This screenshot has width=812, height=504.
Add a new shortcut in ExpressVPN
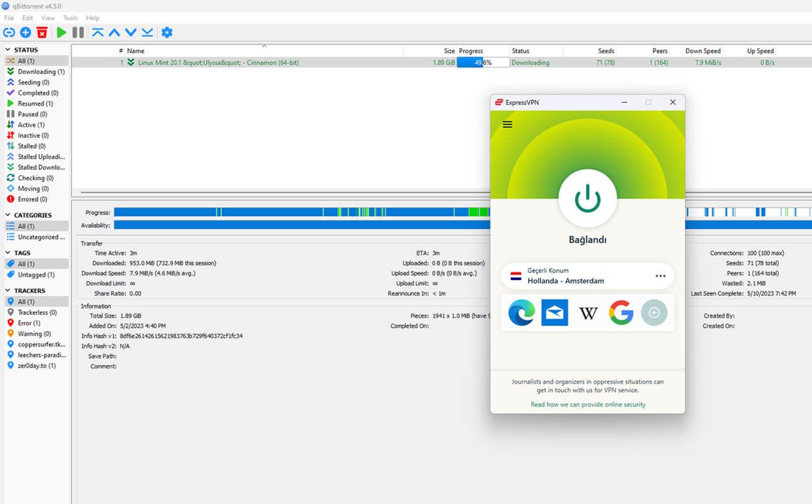(654, 312)
